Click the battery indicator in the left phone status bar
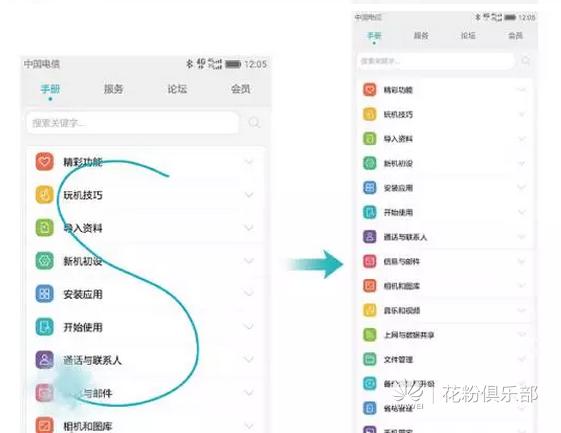Screen dimensions: 561x433 point(233,64)
